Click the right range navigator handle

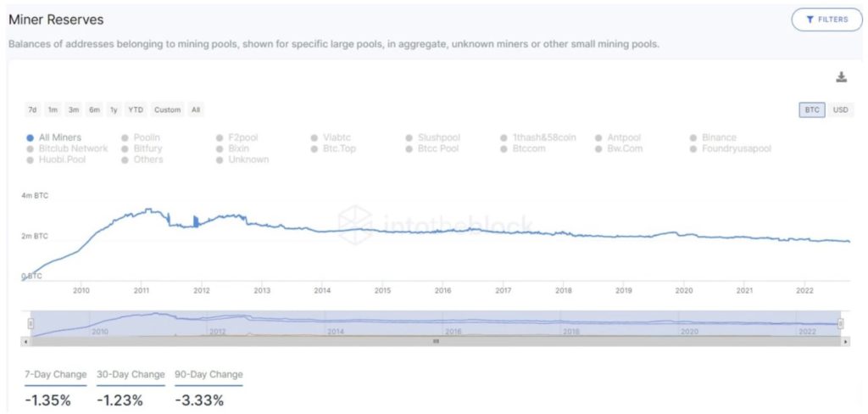tap(841, 323)
